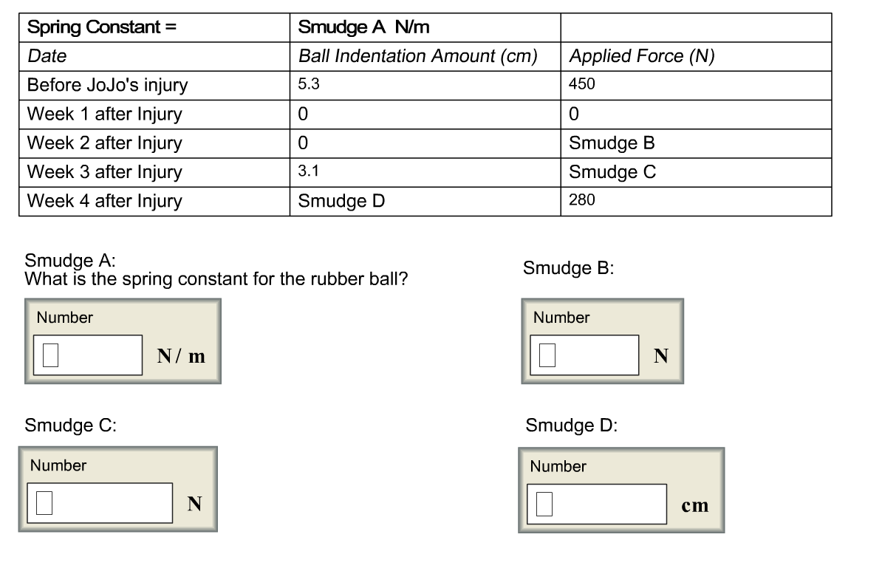Click the 280 applied force cell
The width and height of the screenshot is (882, 588).
coord(696,201)
